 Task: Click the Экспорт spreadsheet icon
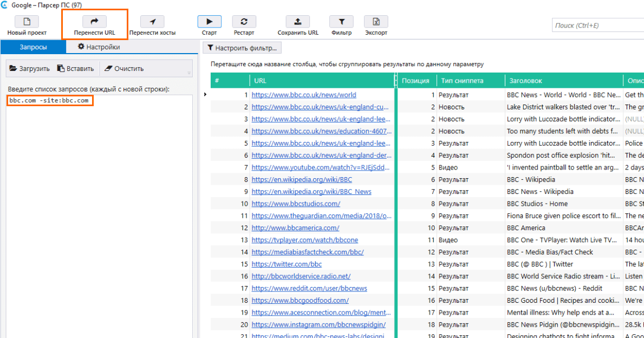click(x=376, y=21)
